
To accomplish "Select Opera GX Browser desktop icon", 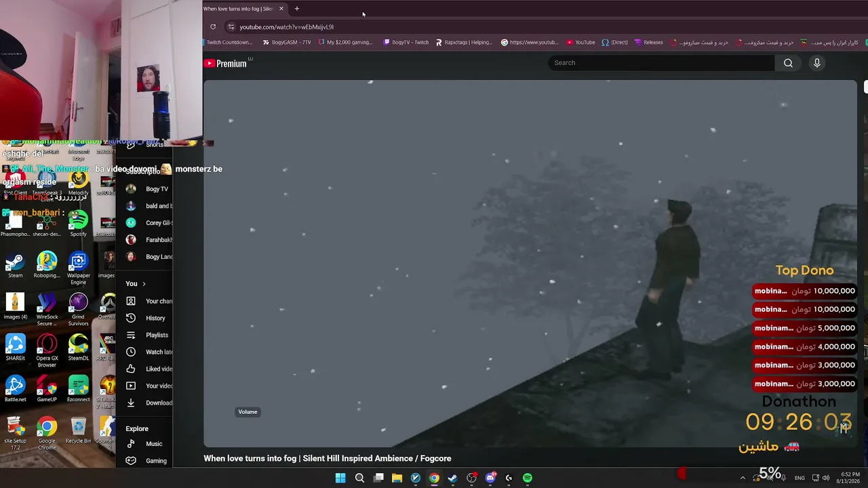I will coord(47,351).
